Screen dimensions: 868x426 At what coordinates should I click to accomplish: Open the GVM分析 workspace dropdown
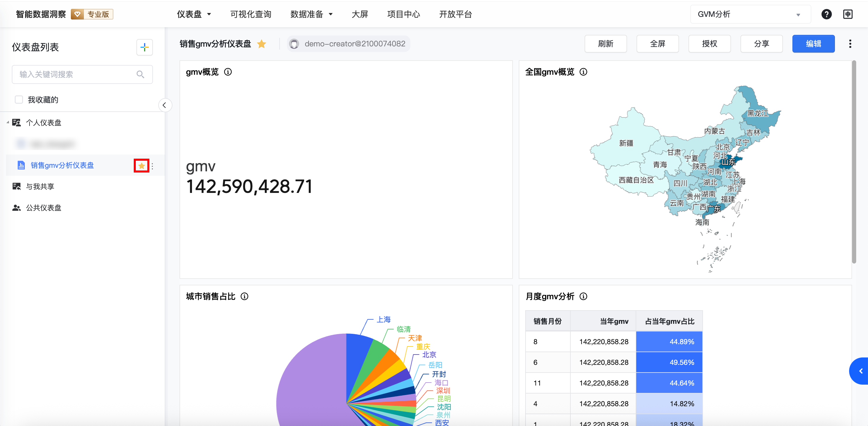(x=750, y=14)
